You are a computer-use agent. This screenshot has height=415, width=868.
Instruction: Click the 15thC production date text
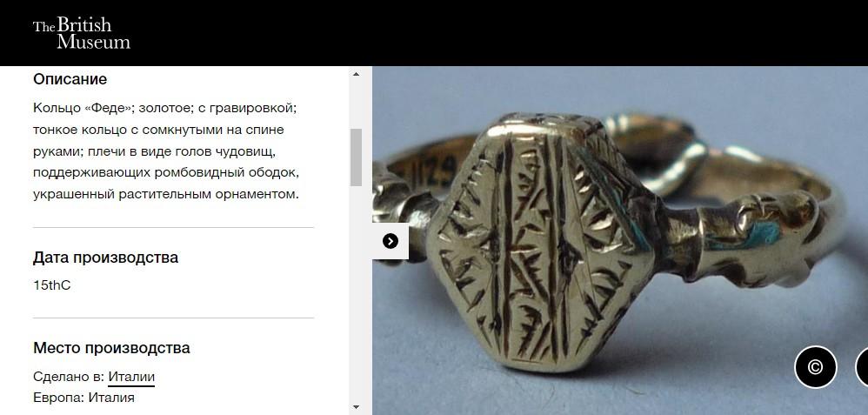52,285
